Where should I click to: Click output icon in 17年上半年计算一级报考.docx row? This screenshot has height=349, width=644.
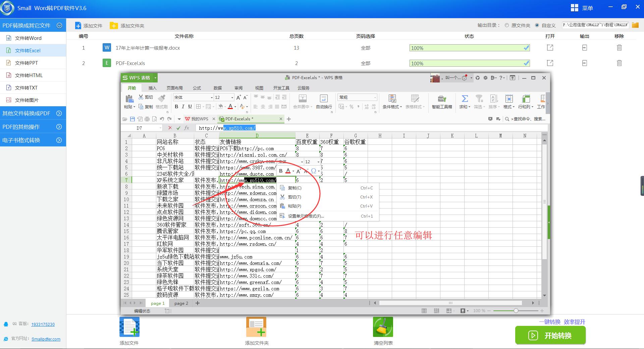(585, 48)
